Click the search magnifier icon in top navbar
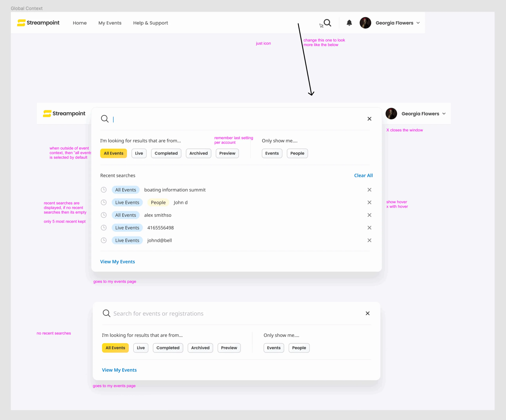 (328, 23)
